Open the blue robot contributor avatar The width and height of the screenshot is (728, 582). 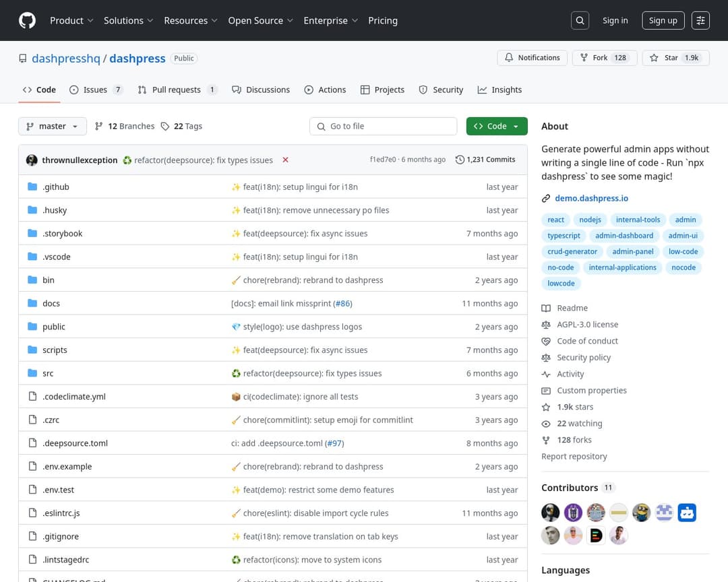coord(687,513)
